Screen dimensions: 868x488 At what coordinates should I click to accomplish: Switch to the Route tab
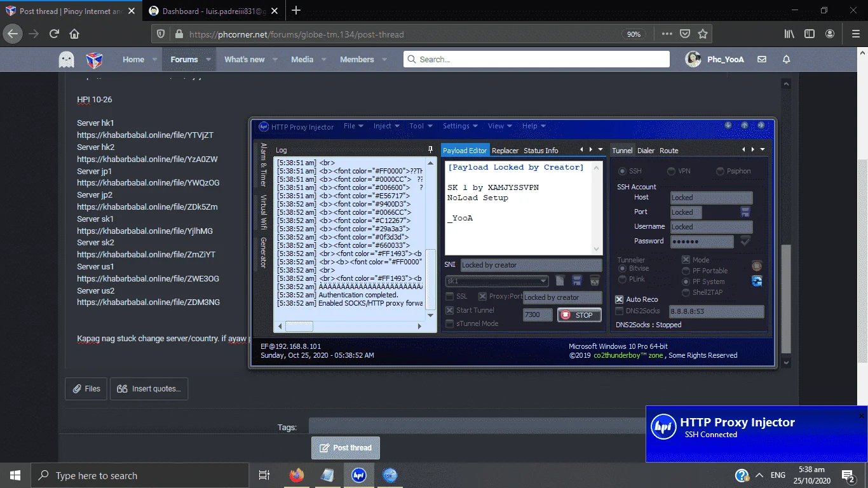click(x=668, y=151)
